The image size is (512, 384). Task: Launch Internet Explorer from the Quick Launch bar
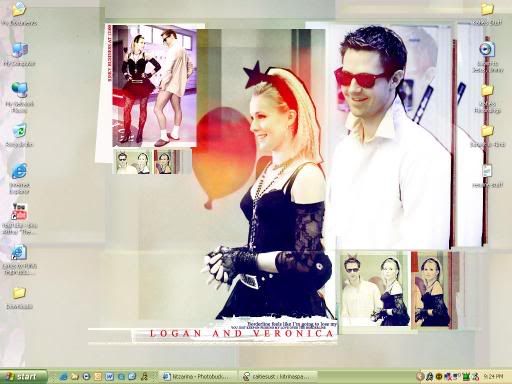click(x=63, y=377)
